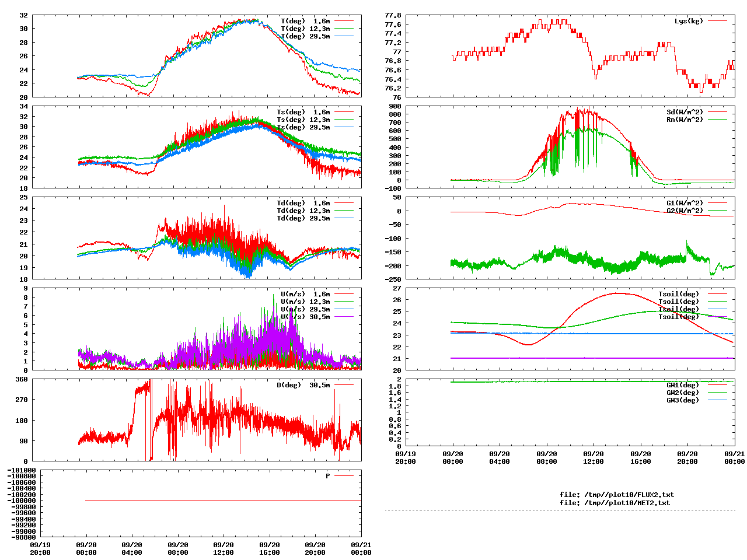Click the "P" pressure legend label
Screen dimensions: 747x560
[x=328, y=476]
